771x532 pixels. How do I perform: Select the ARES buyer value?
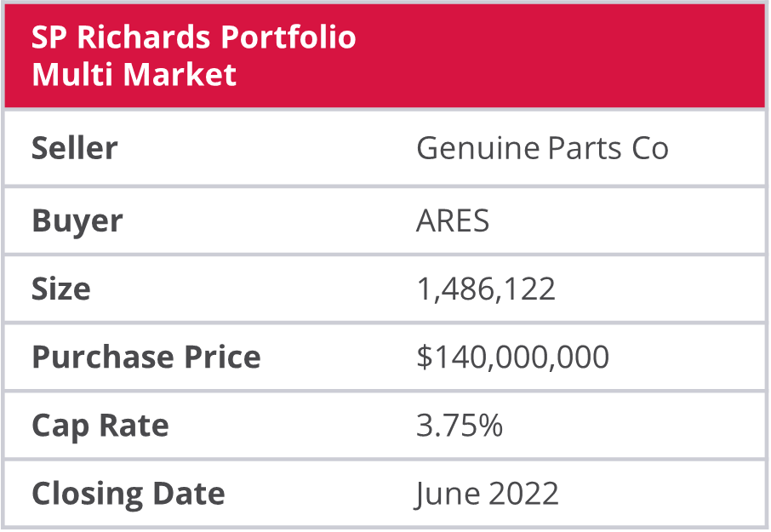453,221
